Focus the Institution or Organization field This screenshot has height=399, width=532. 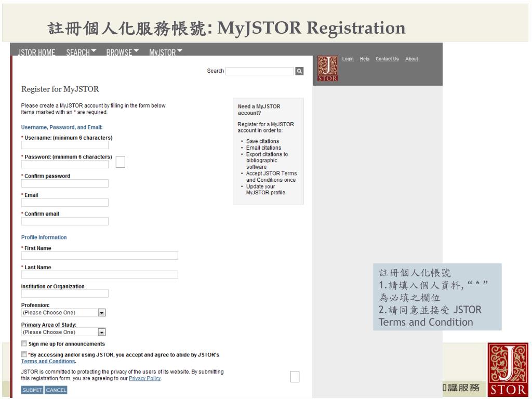[x=65, y=294]
